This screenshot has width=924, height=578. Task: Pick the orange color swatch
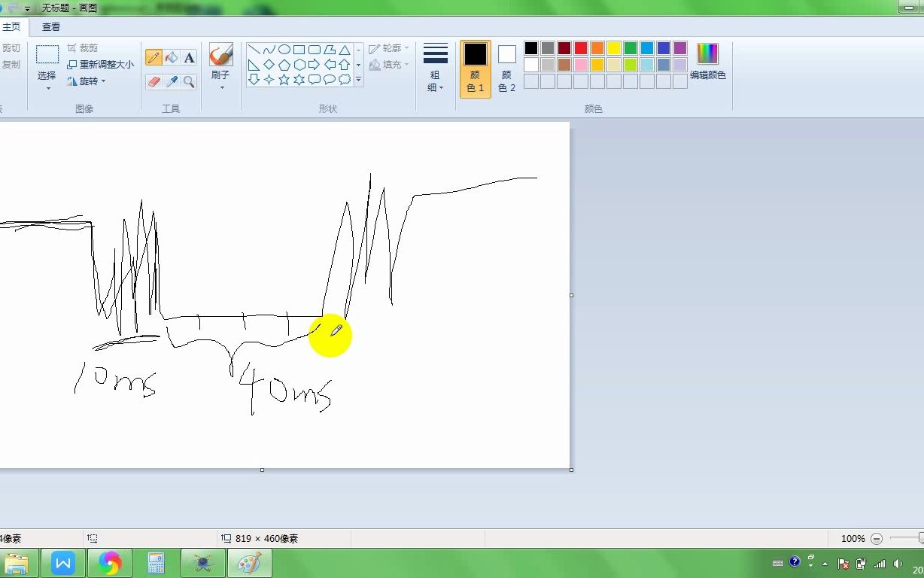pyautogui.click(x=597, y=48)
